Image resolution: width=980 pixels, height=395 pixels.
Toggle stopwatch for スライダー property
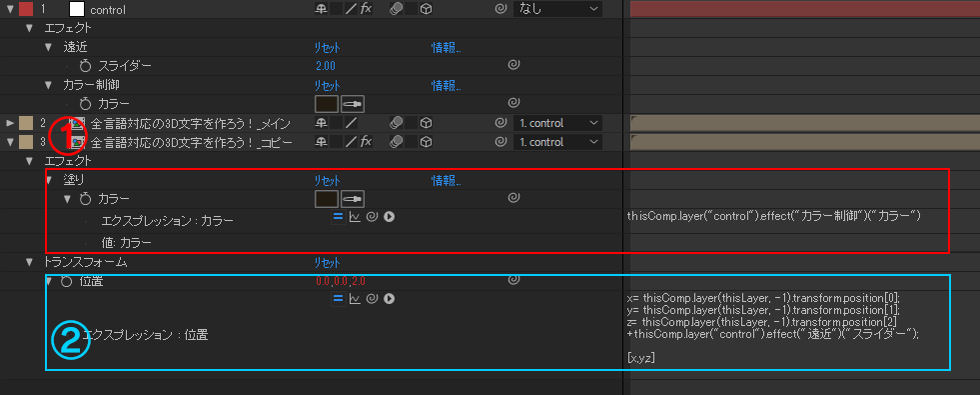tap(86, 66)
